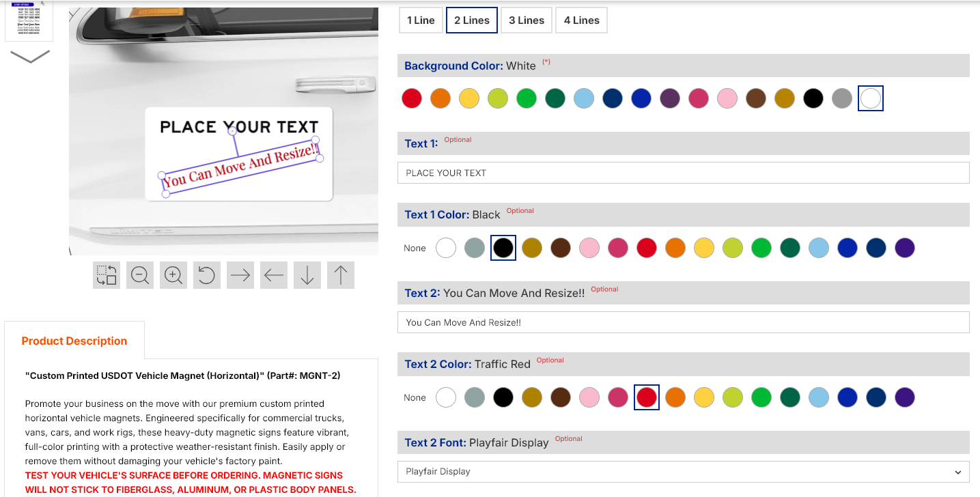This screenshot has height=497, width=980.
Task: Choose dark green background color swatch
Action: 555,98
